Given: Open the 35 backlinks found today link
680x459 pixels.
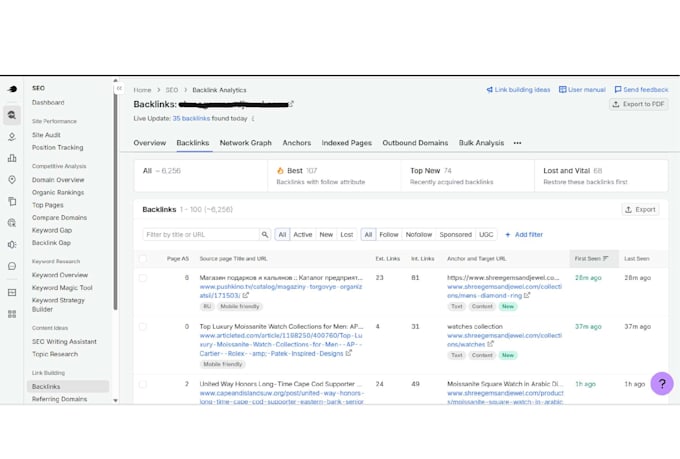Looking at the screenshot, I should [x=191, y=118].
